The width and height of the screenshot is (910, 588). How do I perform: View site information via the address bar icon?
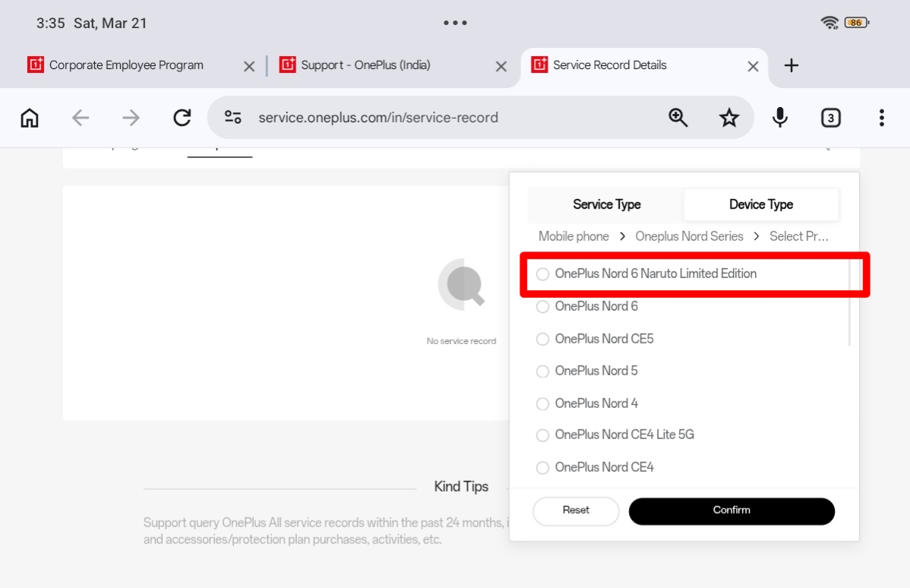click(x=232, y=118)
